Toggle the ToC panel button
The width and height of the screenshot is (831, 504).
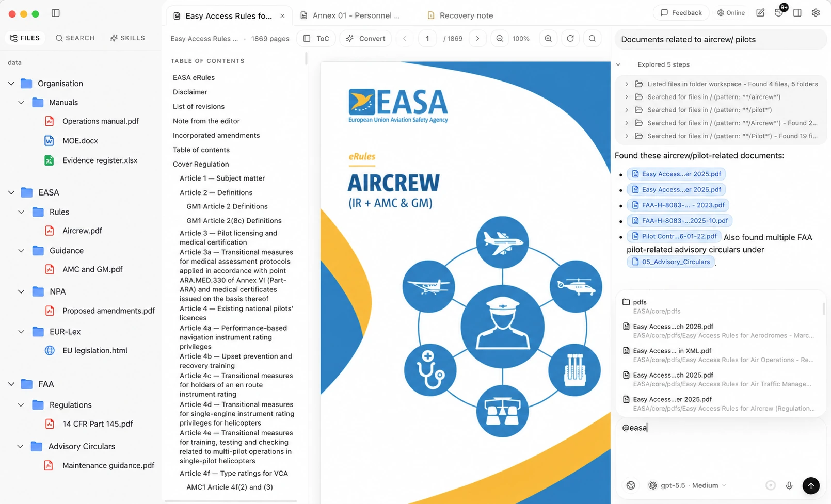click(316, 38)
